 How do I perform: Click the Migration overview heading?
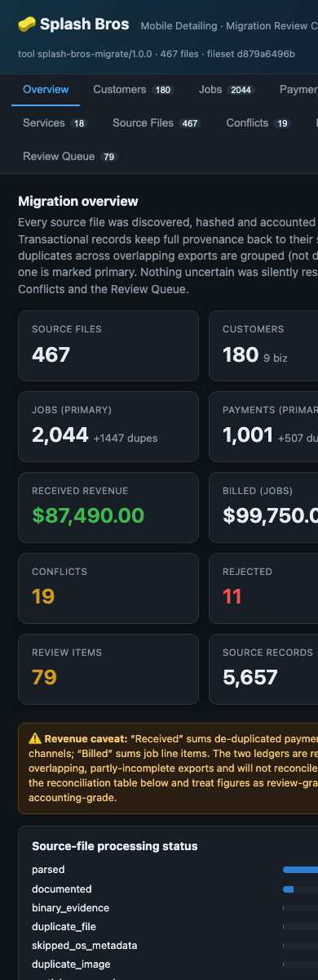(x=78, y=201)
